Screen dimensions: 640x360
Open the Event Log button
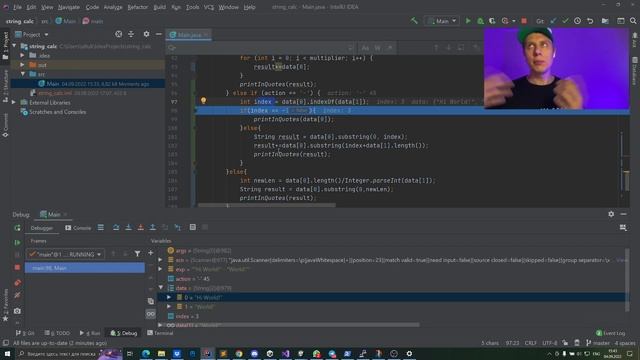[x=611, y=333]
